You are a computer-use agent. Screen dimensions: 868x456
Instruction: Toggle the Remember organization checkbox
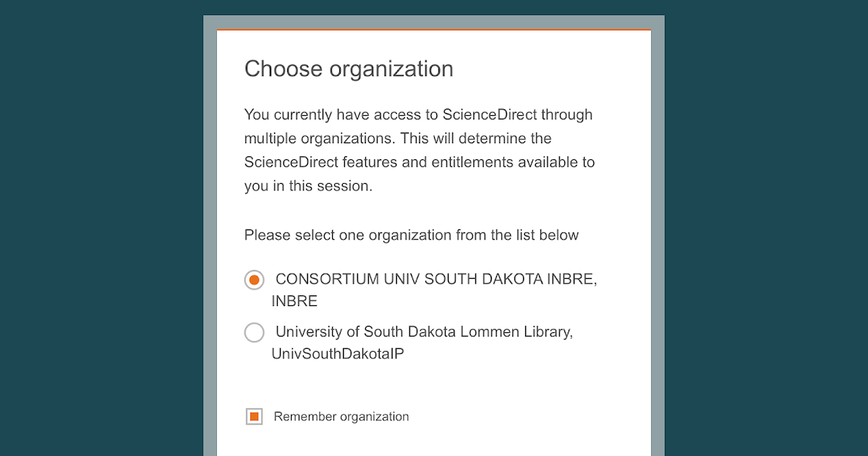tap(254, 416)
